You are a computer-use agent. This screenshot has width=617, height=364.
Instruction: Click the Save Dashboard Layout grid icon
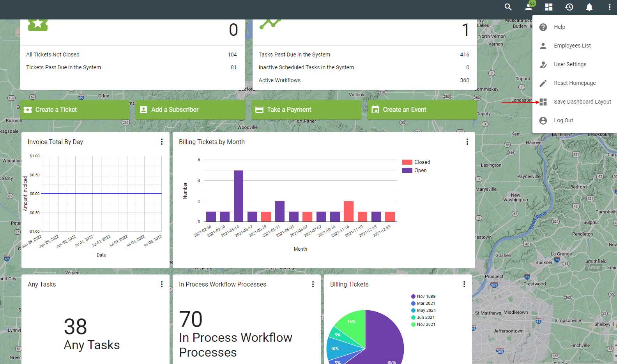[543, 102]
